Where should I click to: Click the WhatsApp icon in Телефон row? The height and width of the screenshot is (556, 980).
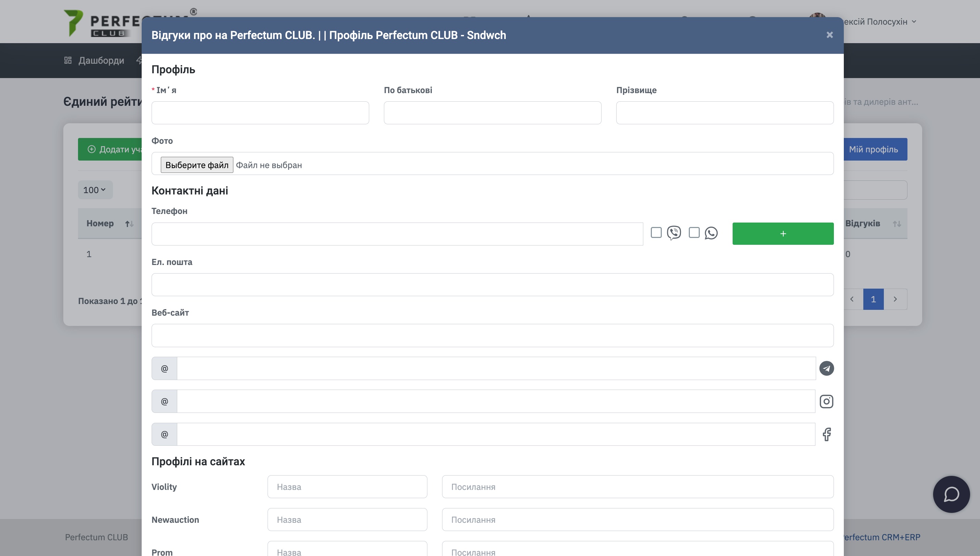pos(711,233)
